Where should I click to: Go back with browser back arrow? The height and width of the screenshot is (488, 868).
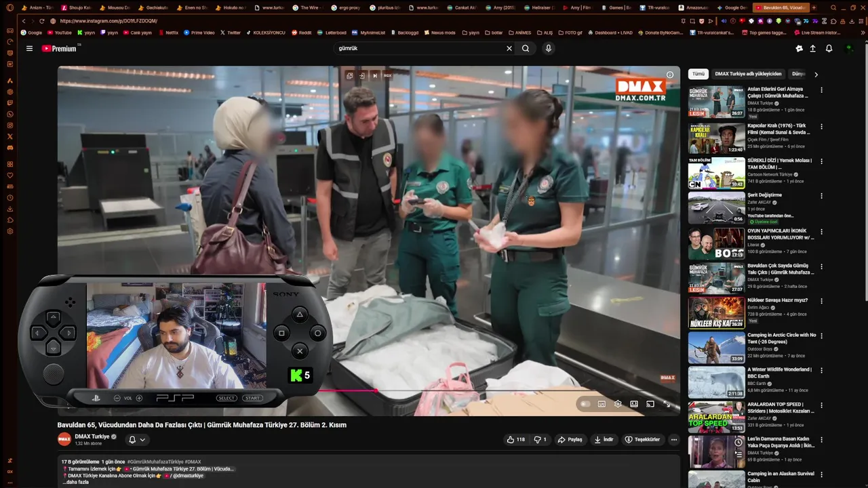pos(24,21)
